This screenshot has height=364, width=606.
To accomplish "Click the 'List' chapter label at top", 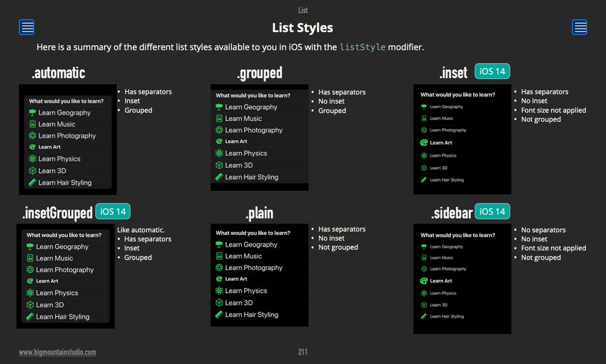I will (x=303, y=10).
